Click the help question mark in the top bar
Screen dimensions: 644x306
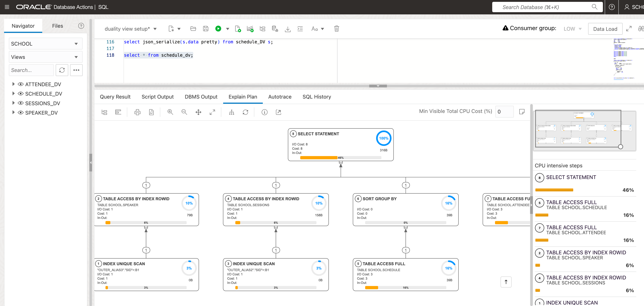612,7
